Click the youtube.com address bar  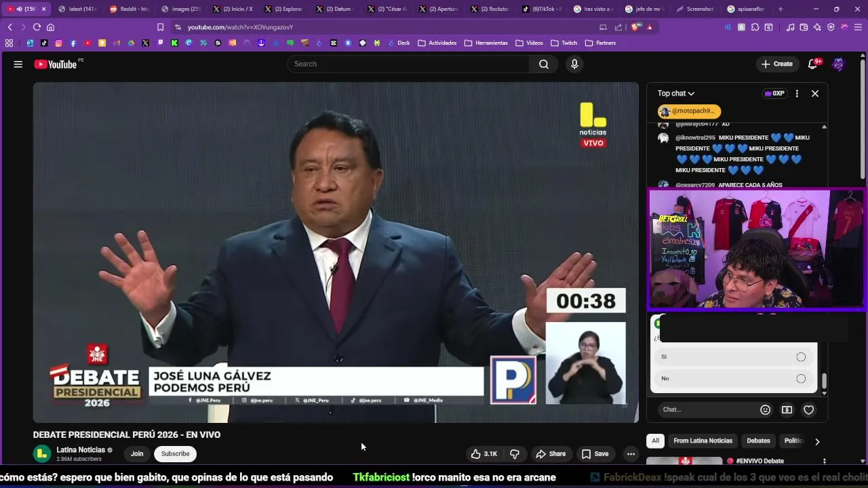point(380,27)
